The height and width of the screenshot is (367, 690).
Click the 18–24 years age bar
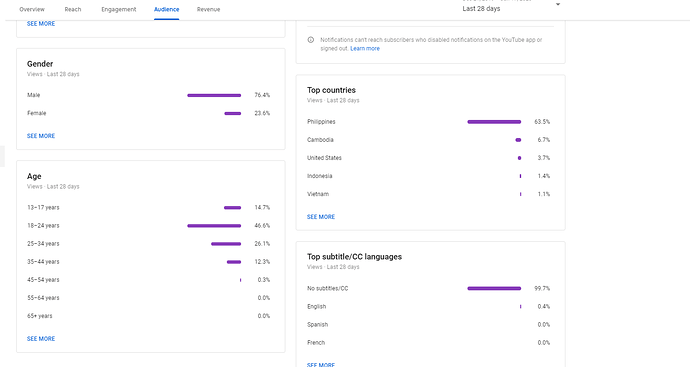click(x=214, y=226)
